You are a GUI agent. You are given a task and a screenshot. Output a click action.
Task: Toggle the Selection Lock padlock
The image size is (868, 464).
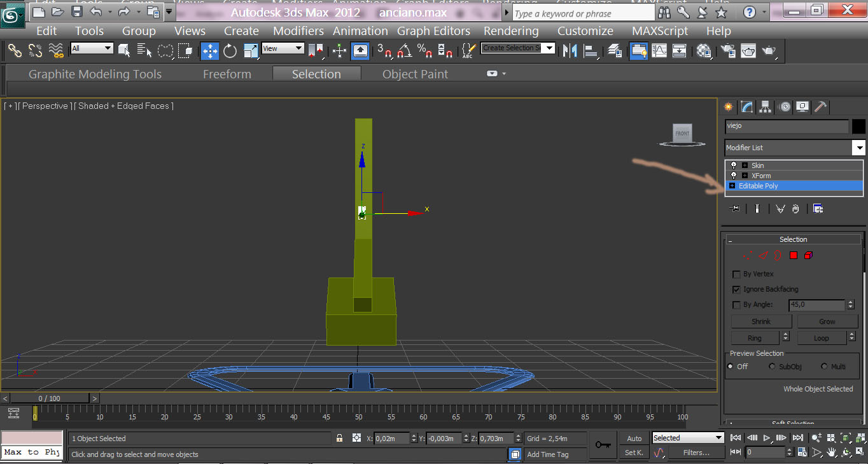point(340,438)
